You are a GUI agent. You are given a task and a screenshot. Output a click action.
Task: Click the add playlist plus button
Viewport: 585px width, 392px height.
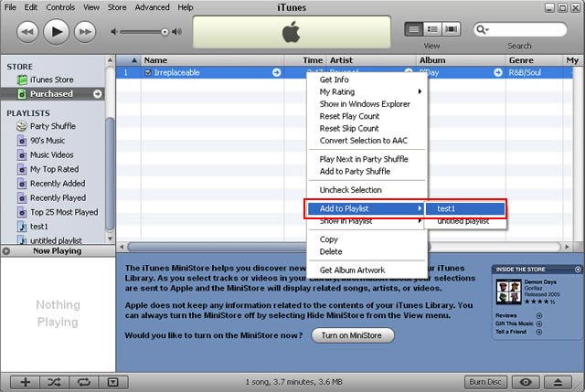(26, 382)
